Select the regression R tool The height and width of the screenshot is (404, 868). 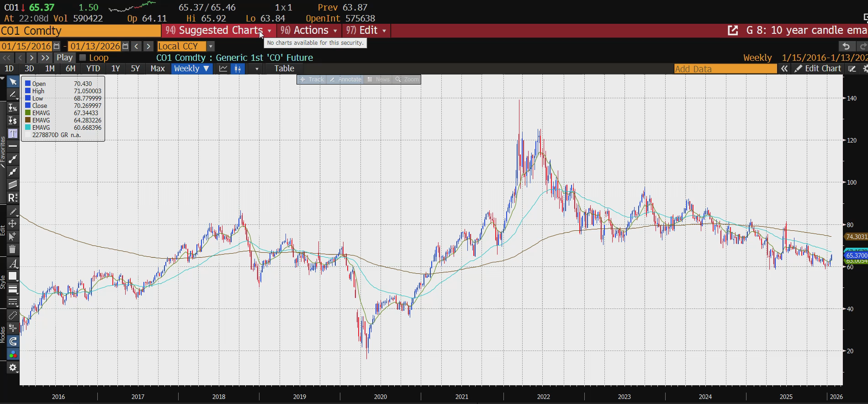click(13, 198)
